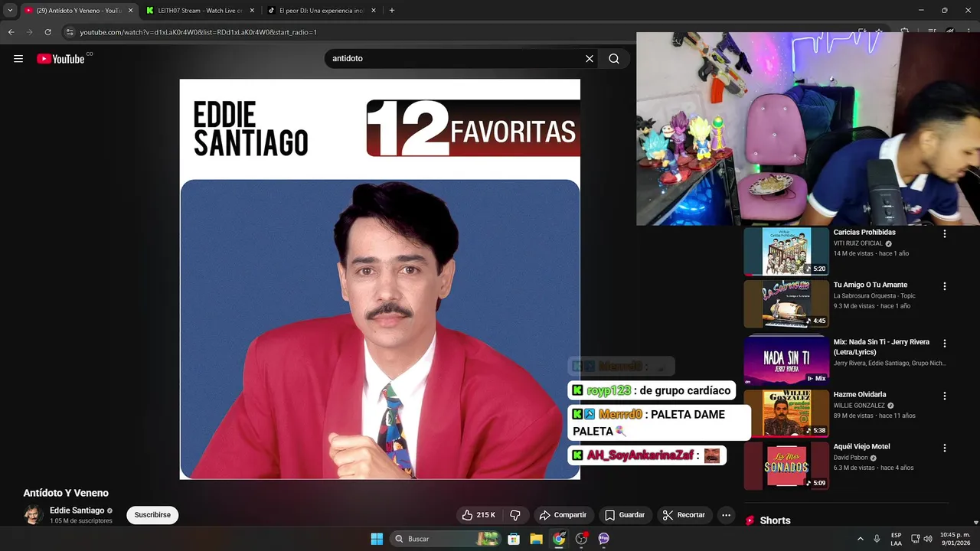Dislike the video with thumbs down
The image size is (980, 551).
515,515
